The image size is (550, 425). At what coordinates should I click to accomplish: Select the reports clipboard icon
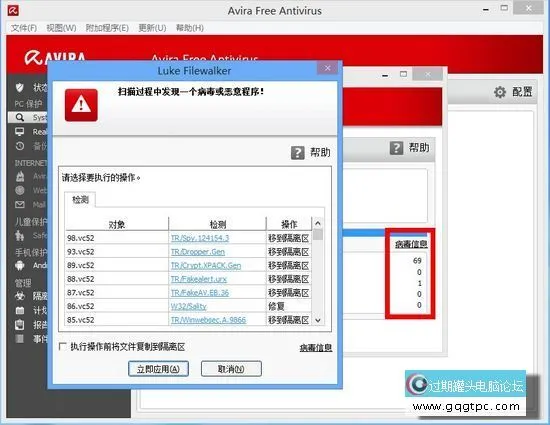(20, 325)
